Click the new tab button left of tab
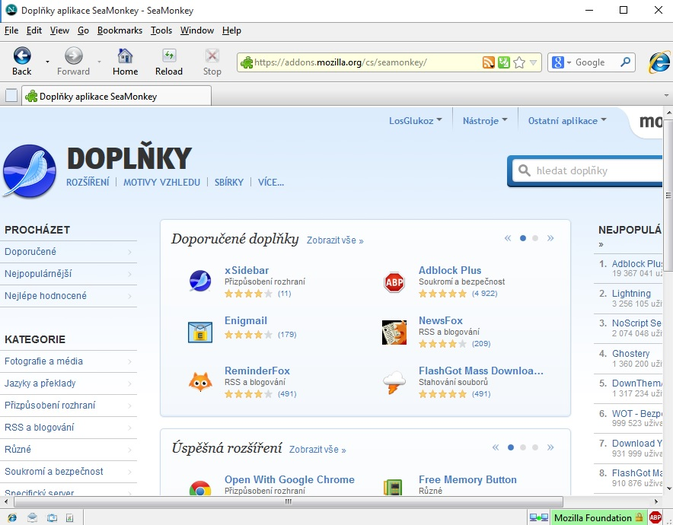The height and width of the screenshot is (525, 673). tap(11, 95)
